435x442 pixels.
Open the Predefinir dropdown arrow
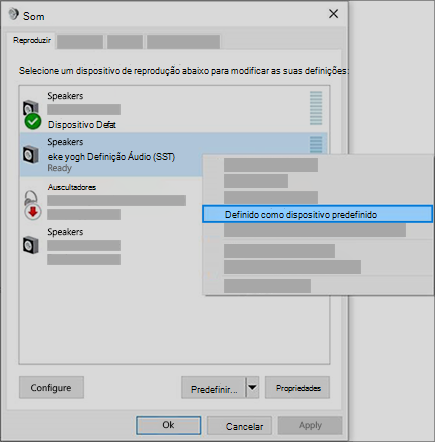[253, 388]
